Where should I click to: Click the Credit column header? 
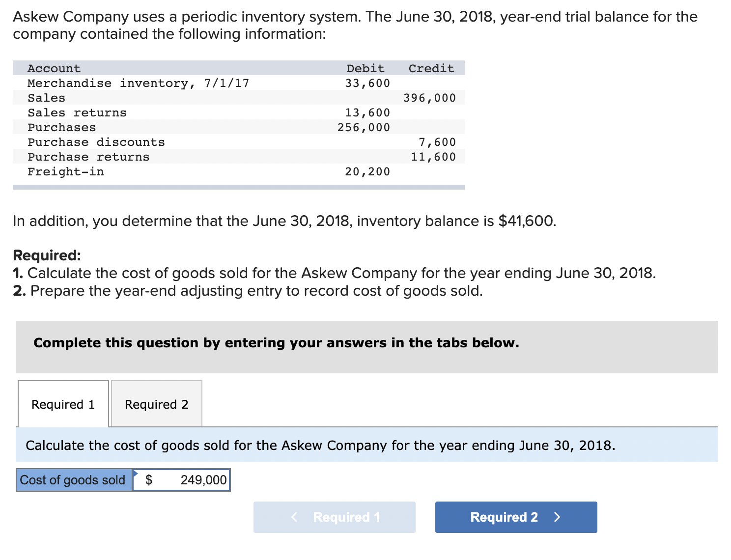[x=431, y=68]
